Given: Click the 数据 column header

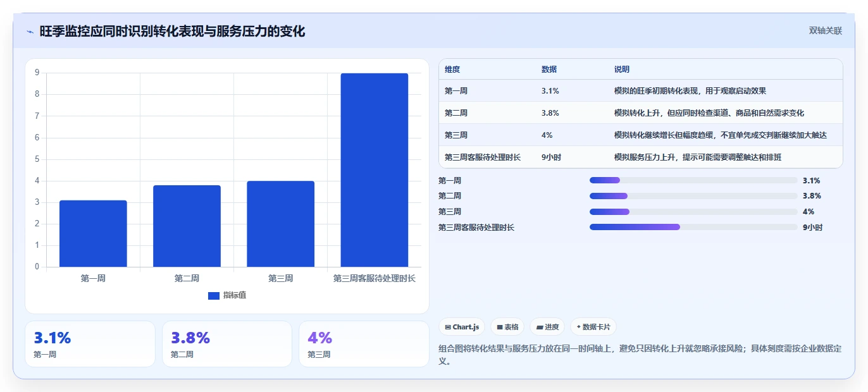Looking at the screenshot, I should (549, 70).
